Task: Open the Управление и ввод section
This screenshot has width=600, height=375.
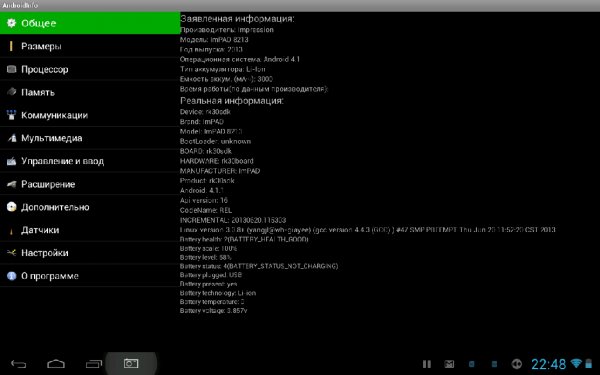Action: coord(90,161)
